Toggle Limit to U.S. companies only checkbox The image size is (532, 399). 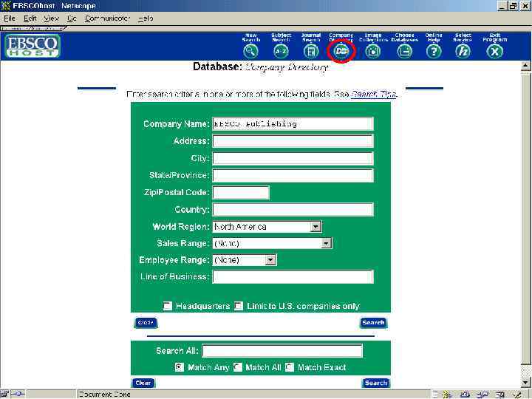point(239,306)
